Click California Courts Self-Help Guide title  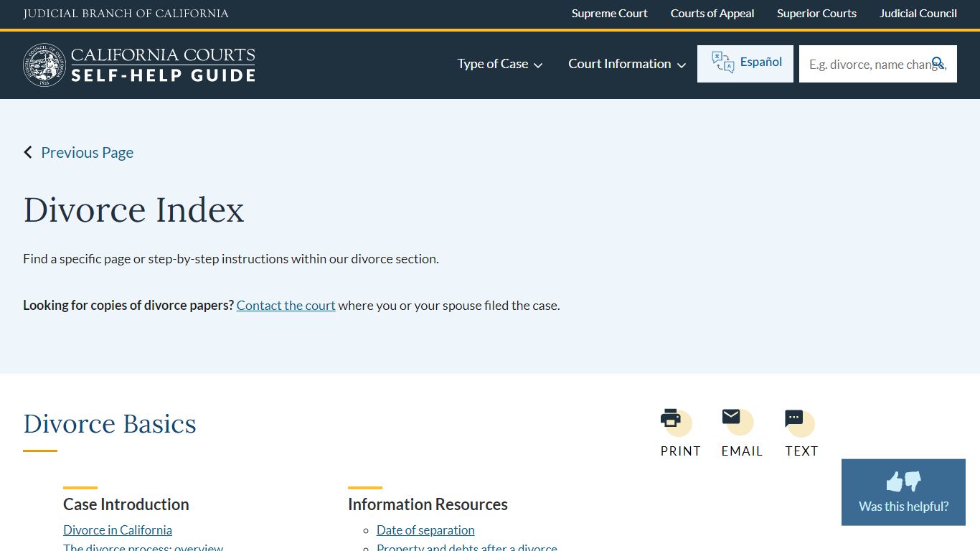click(163, 65)
